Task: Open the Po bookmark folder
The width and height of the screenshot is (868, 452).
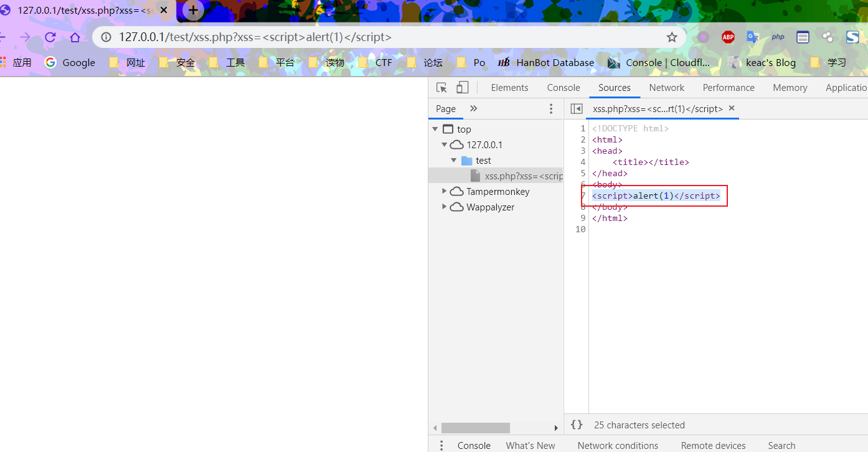Action: 471,62
